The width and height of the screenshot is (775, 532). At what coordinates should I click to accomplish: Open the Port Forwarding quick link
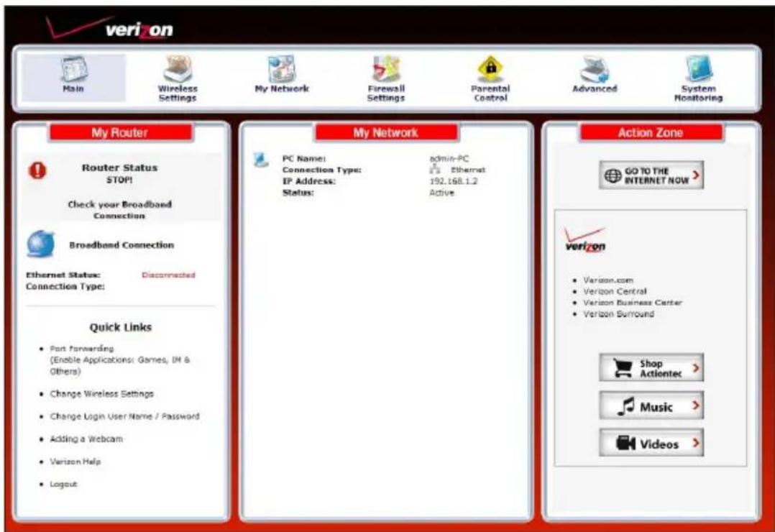(x=81, y=349)
